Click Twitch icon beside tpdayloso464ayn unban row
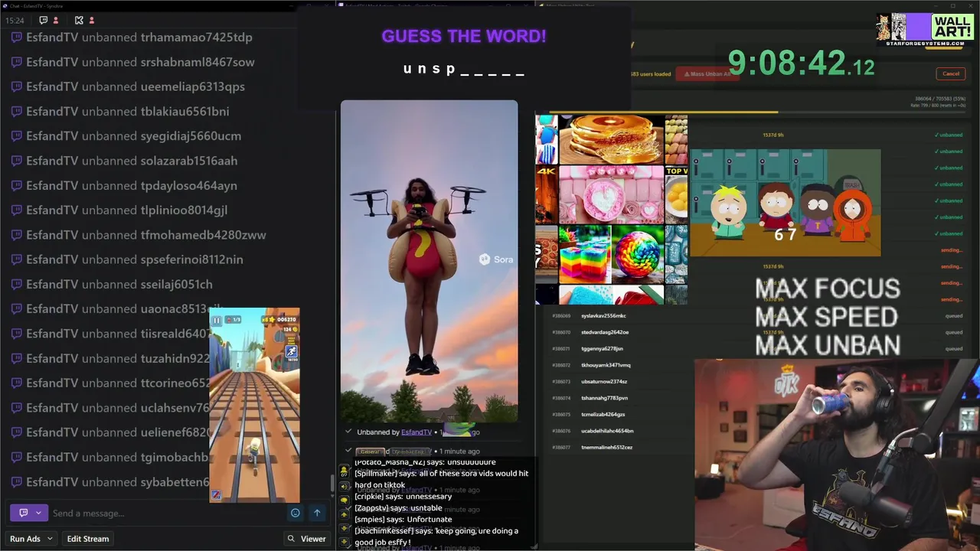 coord(16,186)
